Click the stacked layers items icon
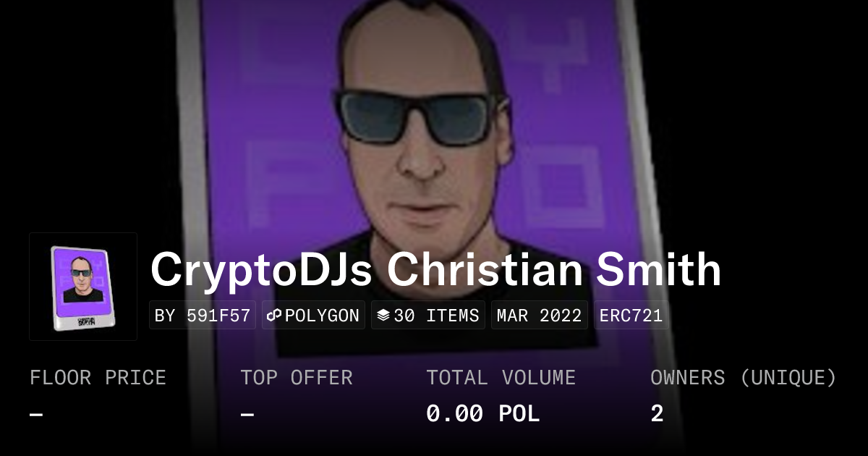 [x=383, y=316]
